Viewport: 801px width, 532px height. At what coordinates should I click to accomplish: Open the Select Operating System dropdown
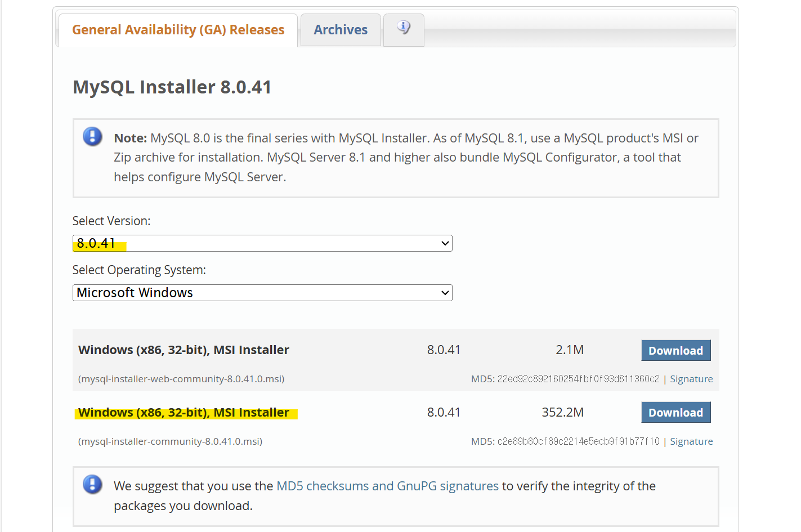pos(262,293)
